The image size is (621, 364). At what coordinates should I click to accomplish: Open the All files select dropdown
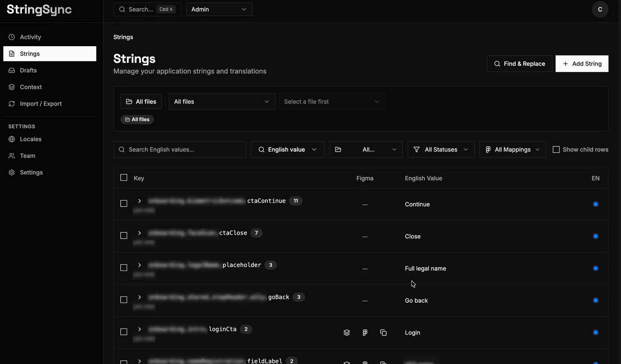click(222, 102)
